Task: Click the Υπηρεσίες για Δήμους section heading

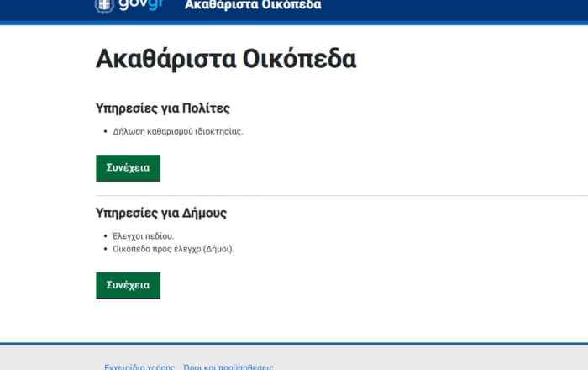Action: coord(161,213)
